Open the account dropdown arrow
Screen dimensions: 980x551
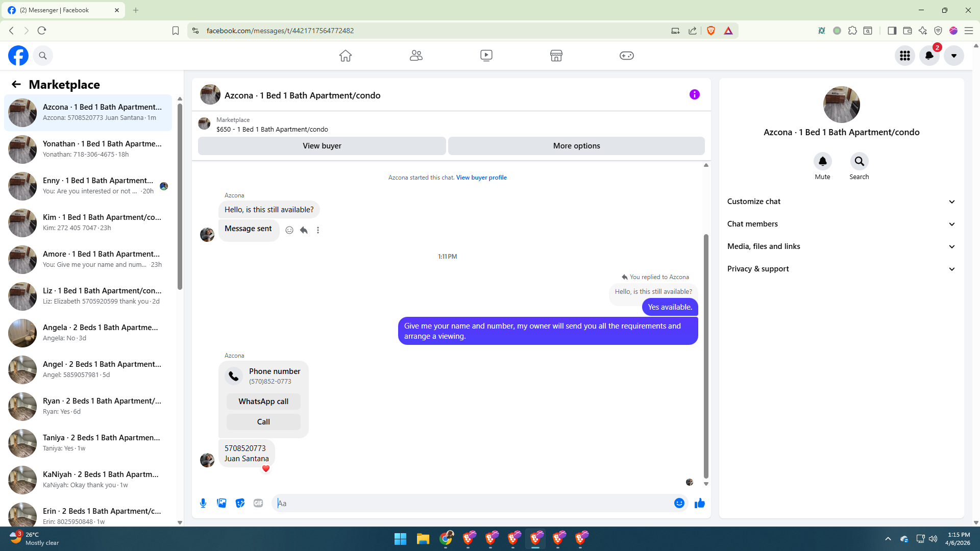(x=954, y=56)
